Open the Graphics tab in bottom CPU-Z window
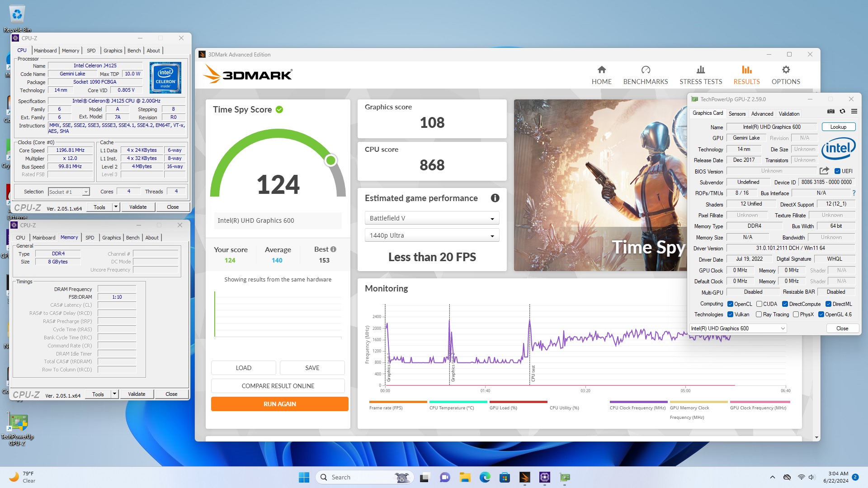Screen dimensions: 868x488 coord(112,238)
